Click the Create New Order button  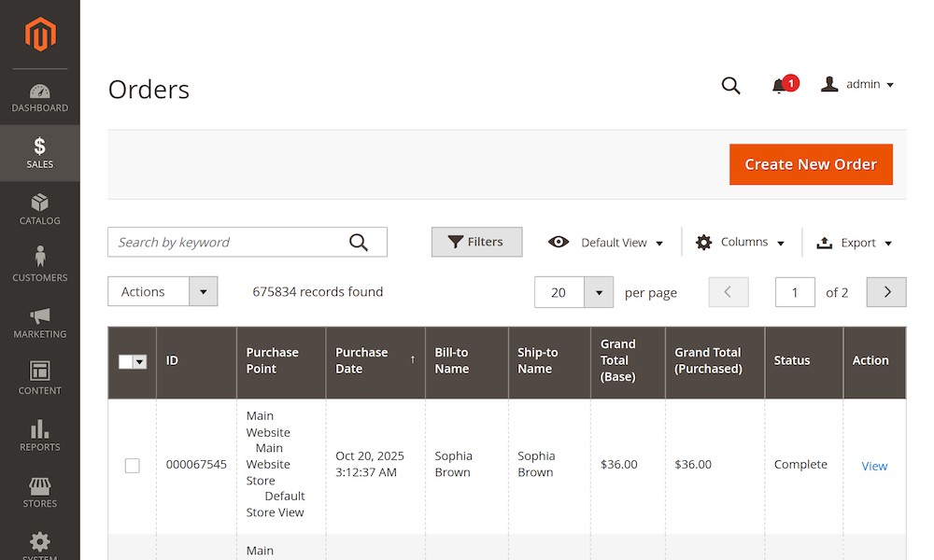pos(810,164)
